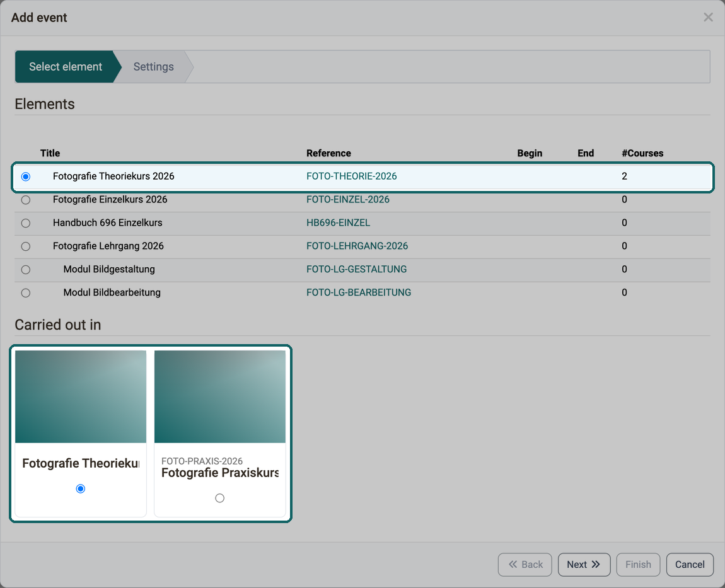Click the Finish button
The height and width of the screenshot is (588, 725).
click(638, 565)
